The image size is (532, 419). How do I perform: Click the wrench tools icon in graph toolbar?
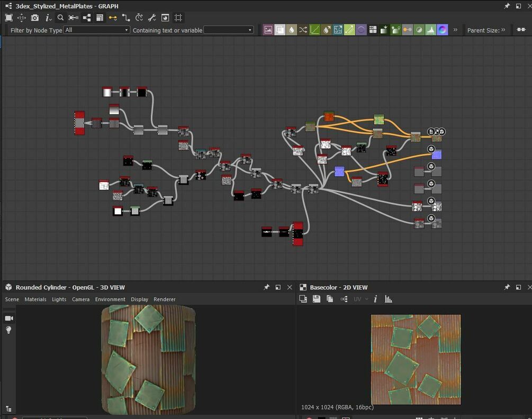pos(152,18)
